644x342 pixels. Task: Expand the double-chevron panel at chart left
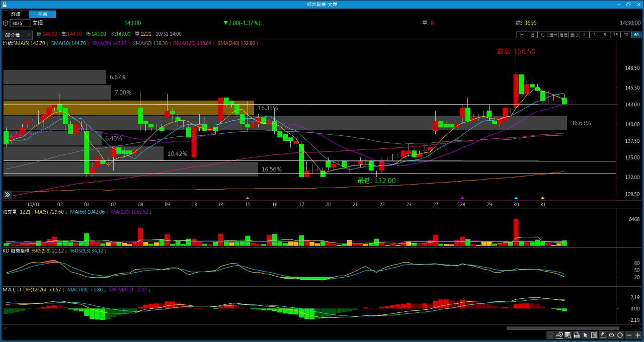point(7,195)
